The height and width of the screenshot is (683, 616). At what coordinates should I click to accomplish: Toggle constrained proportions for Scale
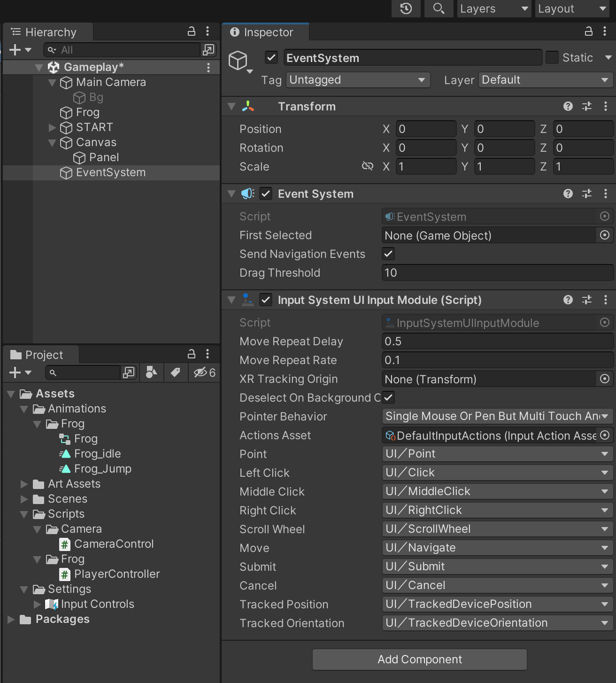(368, 166)
